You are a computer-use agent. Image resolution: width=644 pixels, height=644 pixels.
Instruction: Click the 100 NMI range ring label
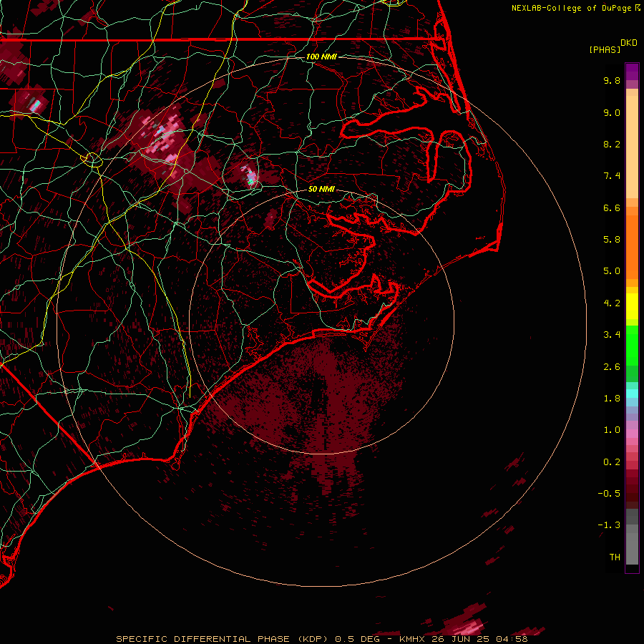[x=321, y=57]
